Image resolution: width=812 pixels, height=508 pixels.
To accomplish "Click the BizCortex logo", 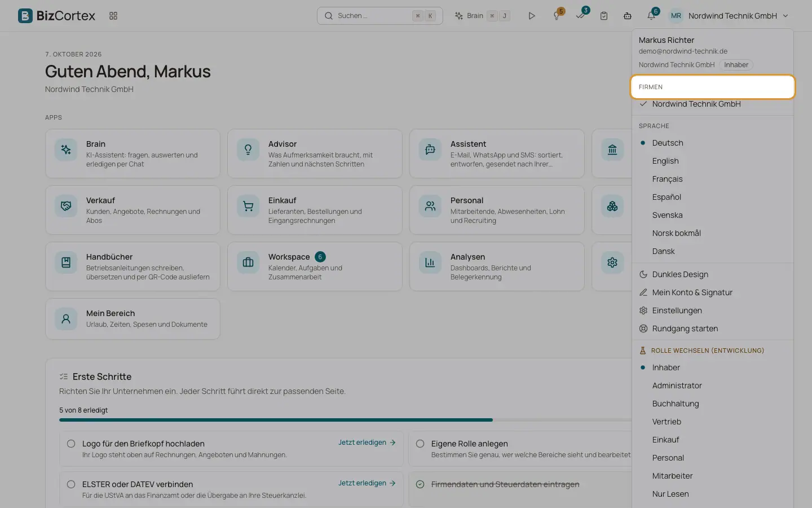I will (x=56, y=16).
